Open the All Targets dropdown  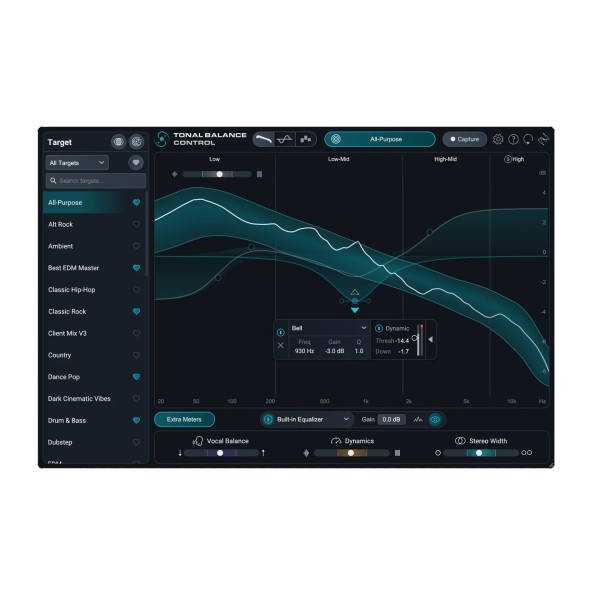77,163
